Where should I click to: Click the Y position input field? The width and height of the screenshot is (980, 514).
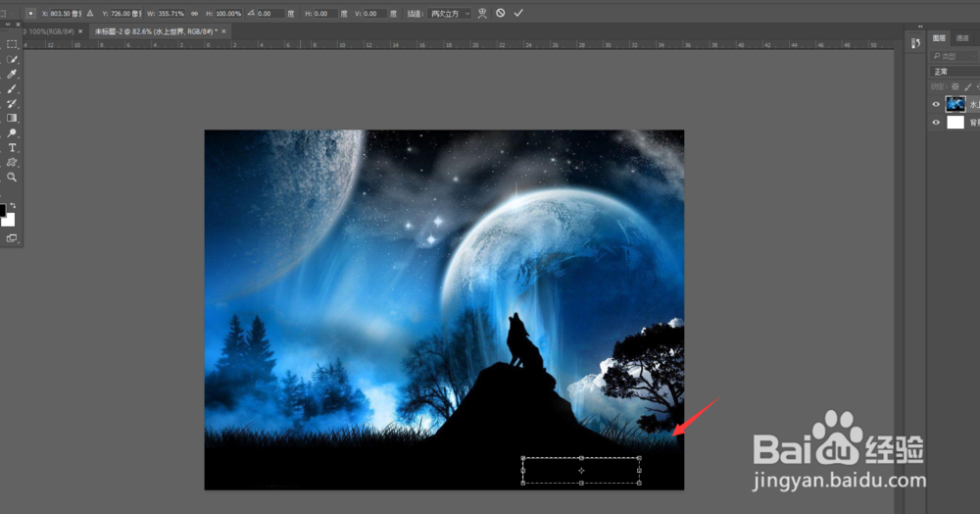coord(125,13)
